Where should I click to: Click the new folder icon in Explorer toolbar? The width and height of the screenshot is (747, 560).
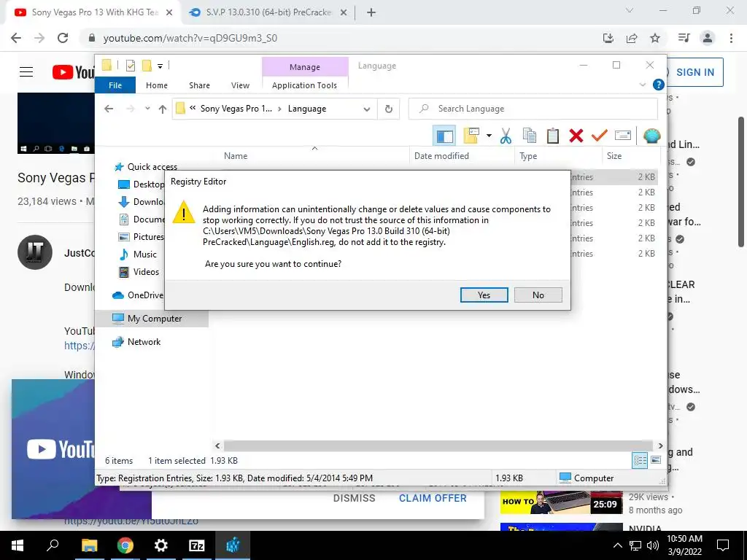(x=471, y=136)
